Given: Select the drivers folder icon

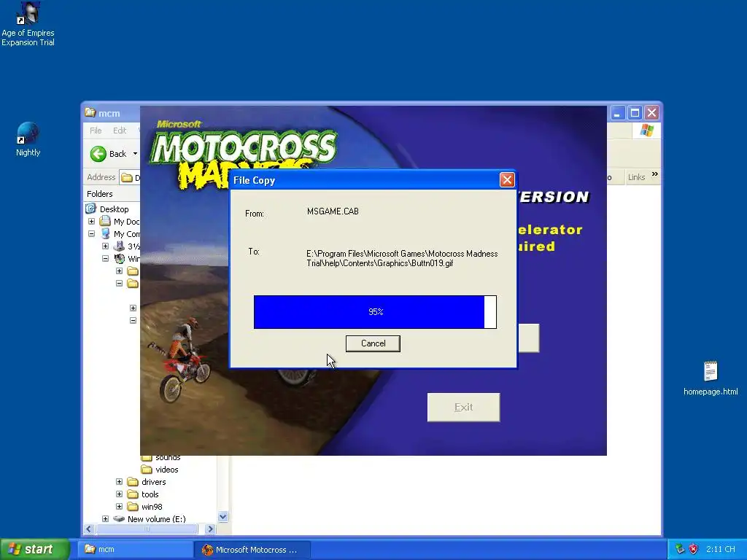Looking at the screenshot, I should [133, 482].
